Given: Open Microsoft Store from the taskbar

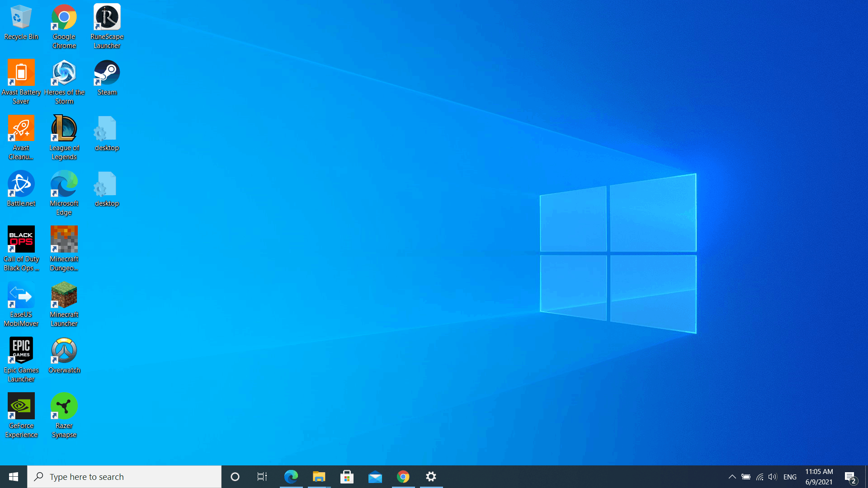Looking at the screenshot, I should [347, 477].
